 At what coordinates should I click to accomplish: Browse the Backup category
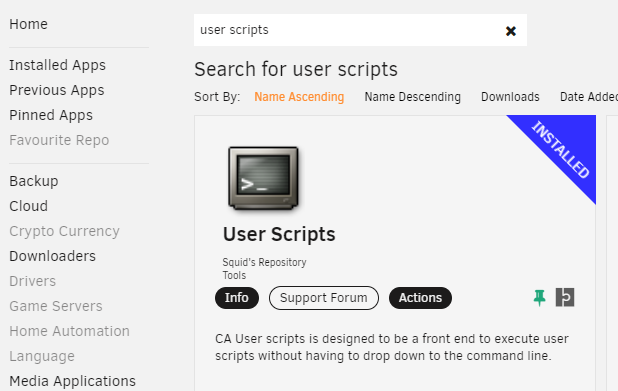click(x=34, y=181)
